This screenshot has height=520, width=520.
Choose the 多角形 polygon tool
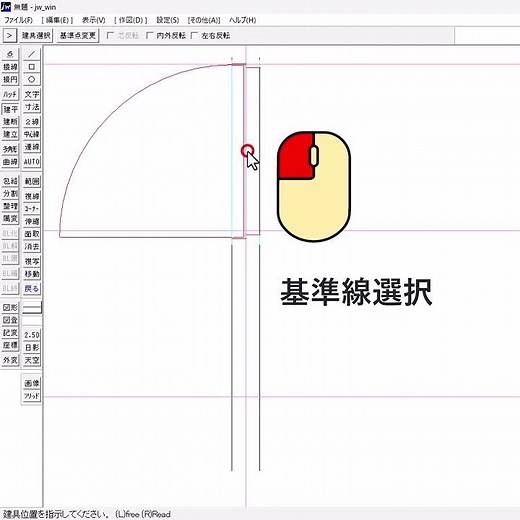pos(10,149)
